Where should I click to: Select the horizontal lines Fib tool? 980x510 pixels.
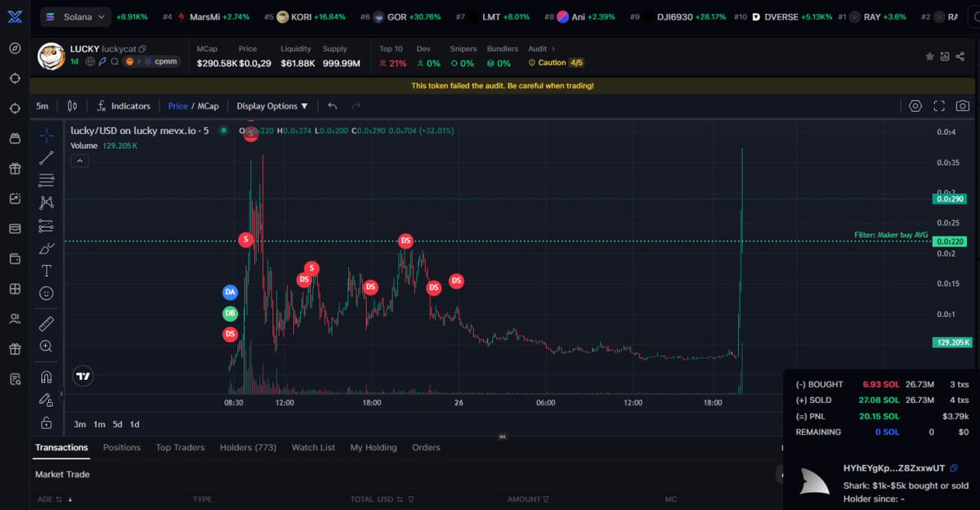point(47,181)
